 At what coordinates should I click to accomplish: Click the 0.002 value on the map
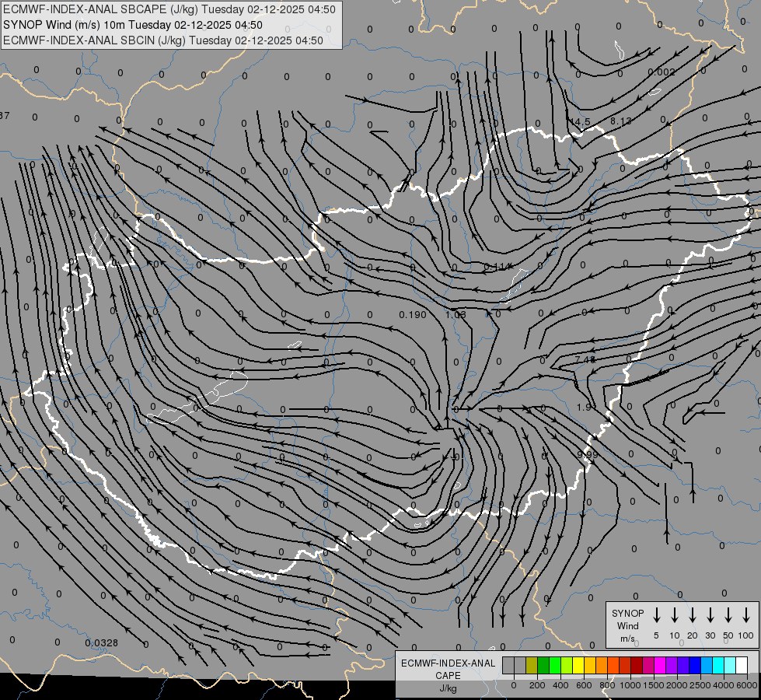[x=662, y=72]
